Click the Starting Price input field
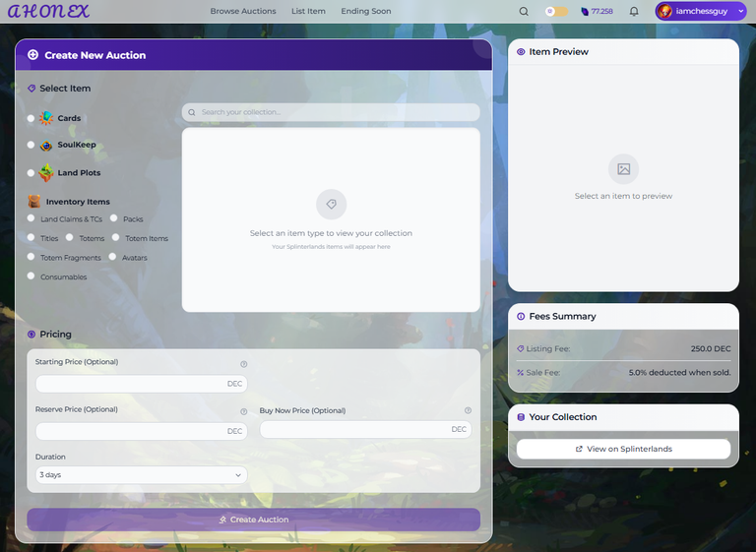Viewport: 756px width, 552px height. click(142, 384)
